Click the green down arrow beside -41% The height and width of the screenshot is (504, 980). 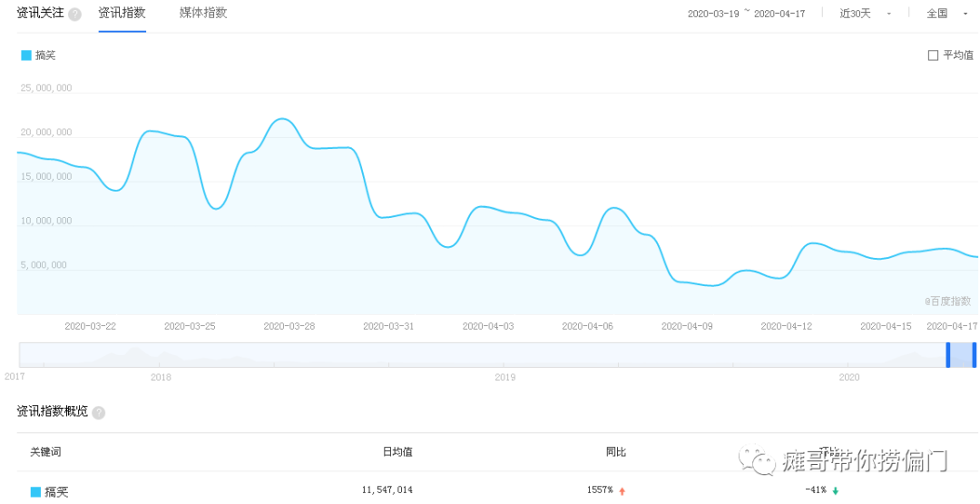coord(835,491)
